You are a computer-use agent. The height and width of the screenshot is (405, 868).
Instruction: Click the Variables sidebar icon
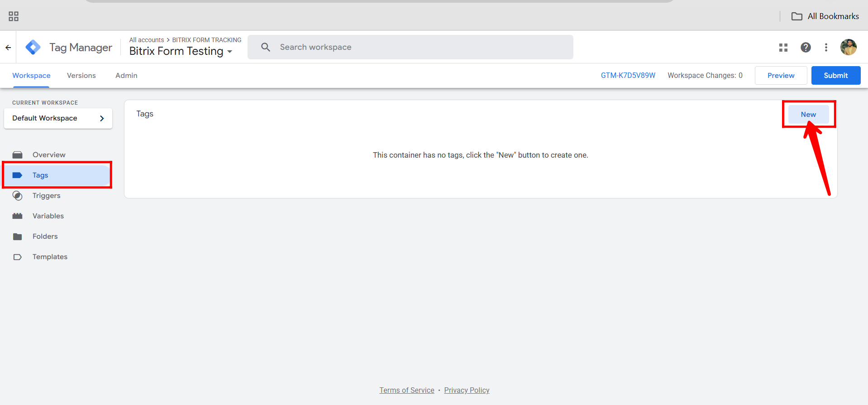17,216
